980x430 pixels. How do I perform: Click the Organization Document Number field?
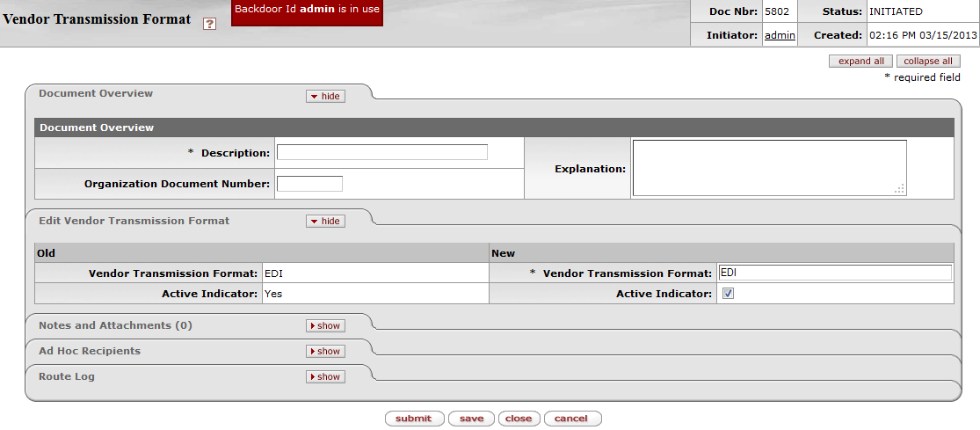pyautogui.click(x=309, y=184)
